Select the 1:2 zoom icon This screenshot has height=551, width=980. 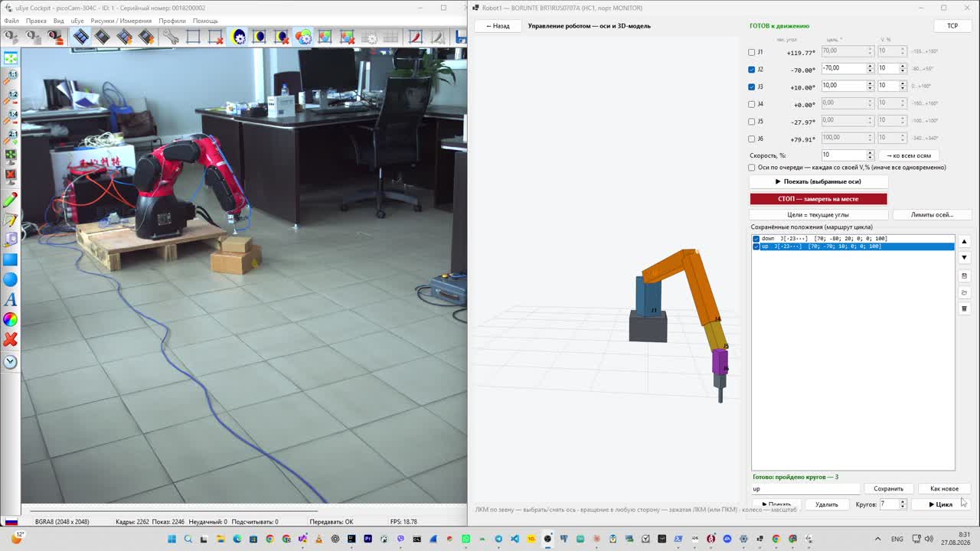11,97
